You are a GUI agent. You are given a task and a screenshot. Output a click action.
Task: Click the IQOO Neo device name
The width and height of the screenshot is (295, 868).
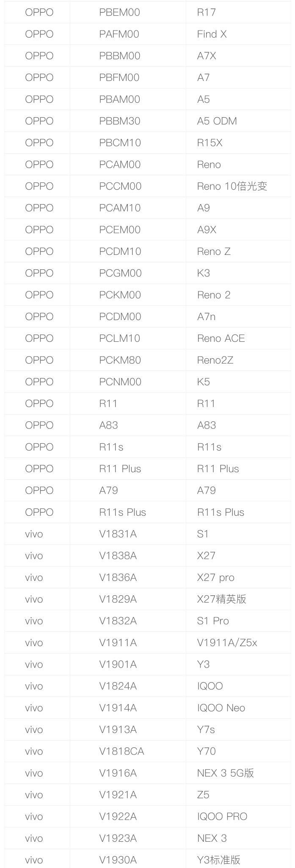pos(221,708)
